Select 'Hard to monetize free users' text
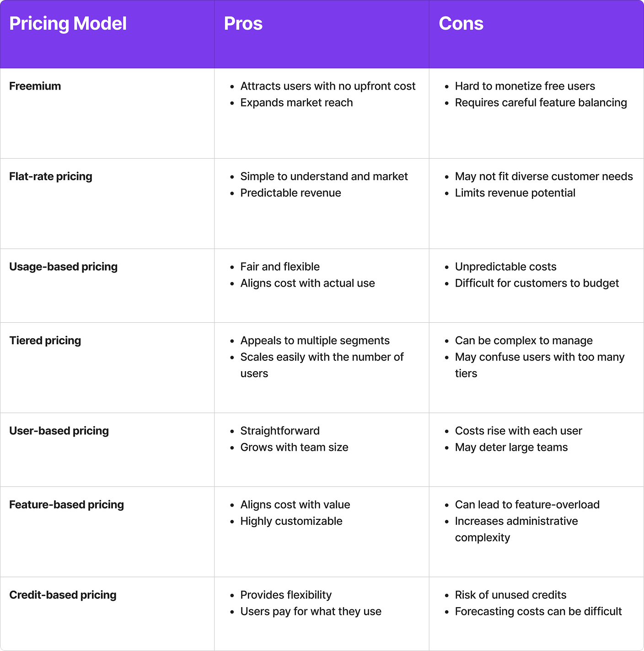This screenshot has height=651, width=644. (x=525, y=86)
